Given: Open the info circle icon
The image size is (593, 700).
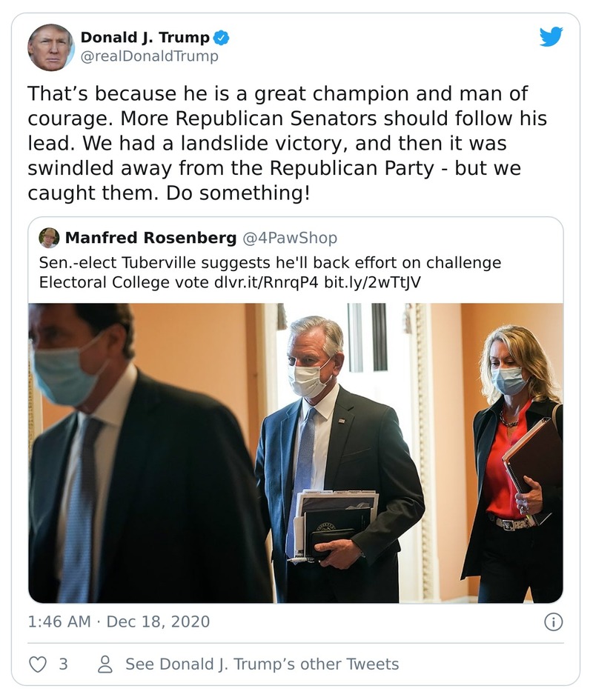Looking at the screenshot, I should [553, 621].
